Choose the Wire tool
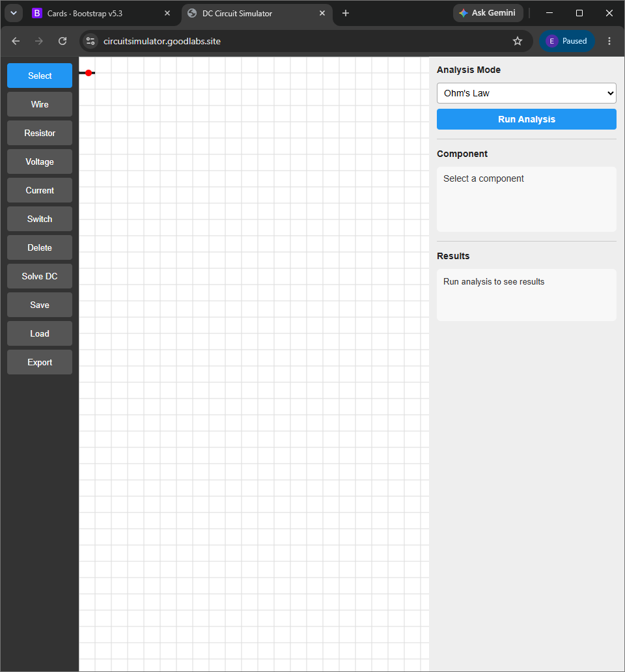625x672 pixels. [40, 104]
